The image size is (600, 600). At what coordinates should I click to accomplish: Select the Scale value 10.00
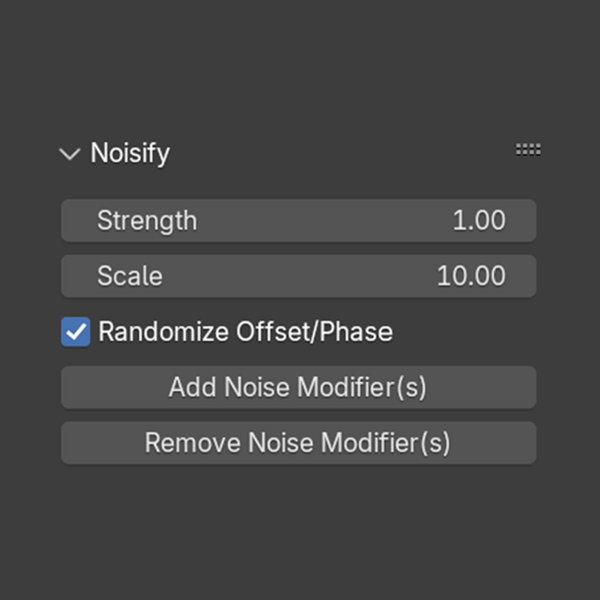click(x=471, y=276)
